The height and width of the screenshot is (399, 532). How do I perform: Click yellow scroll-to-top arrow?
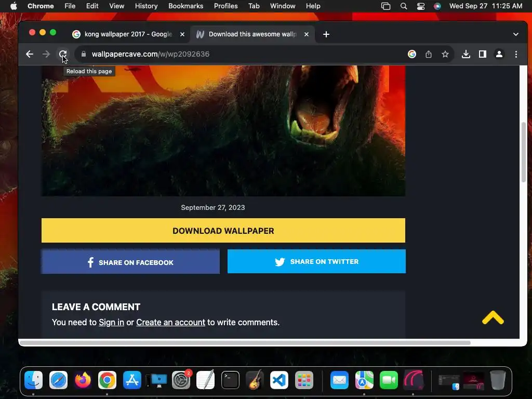(493, 317)
